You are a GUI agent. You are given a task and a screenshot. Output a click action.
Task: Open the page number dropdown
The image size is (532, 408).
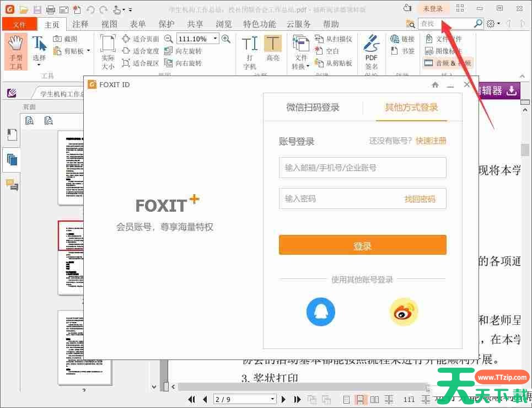pos(272,399)
